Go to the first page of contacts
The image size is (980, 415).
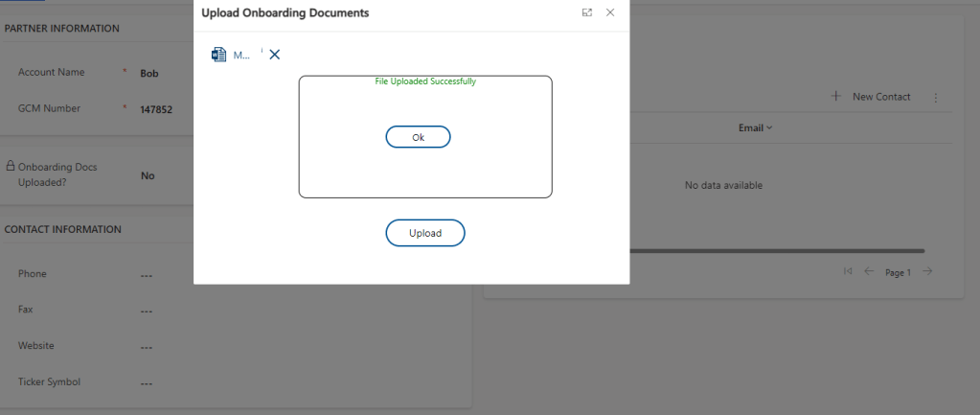pos(848,272)
